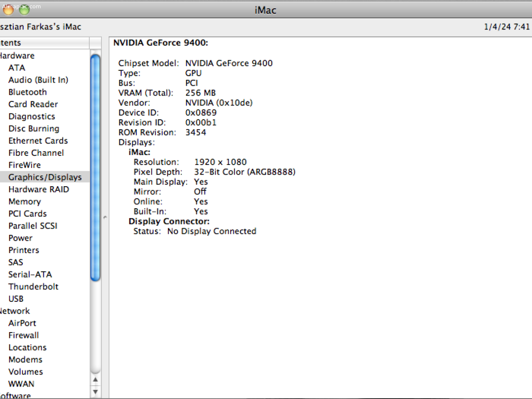Select Bluetooth in the sidebar

[x=27, y=92]
